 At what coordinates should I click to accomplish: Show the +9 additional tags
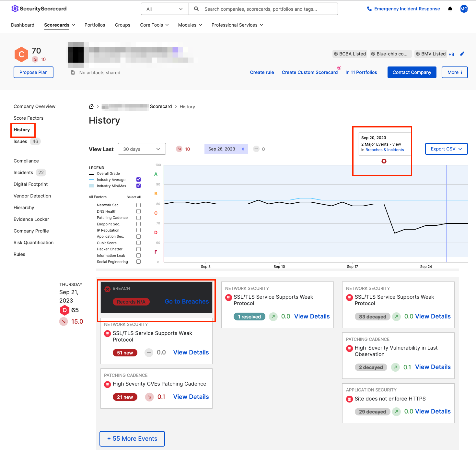click(451, 54)
